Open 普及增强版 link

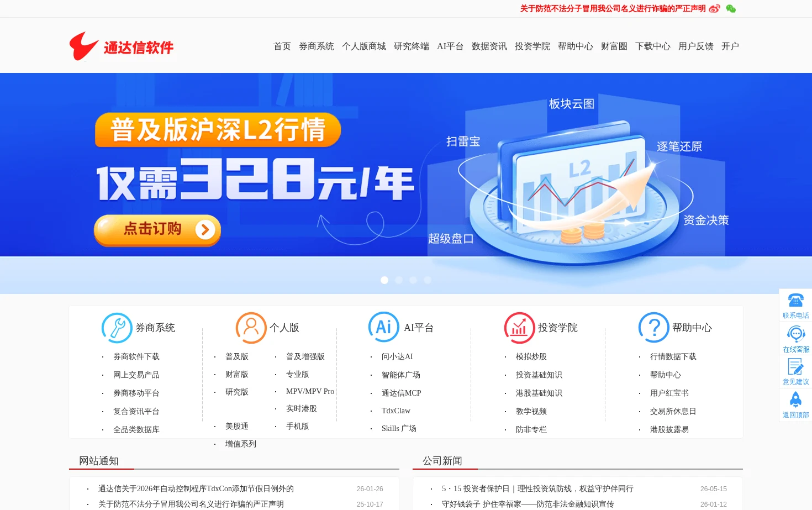coord(305,357)
